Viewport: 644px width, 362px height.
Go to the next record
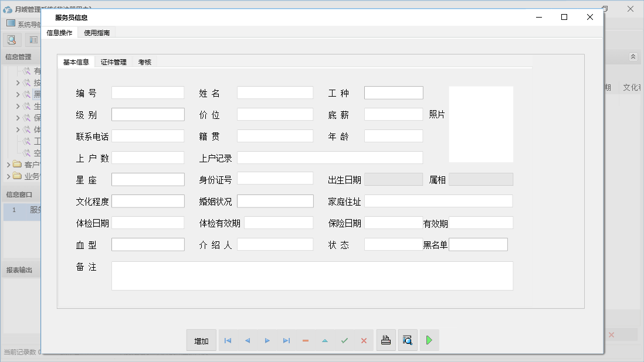click(x=267, y=341)
